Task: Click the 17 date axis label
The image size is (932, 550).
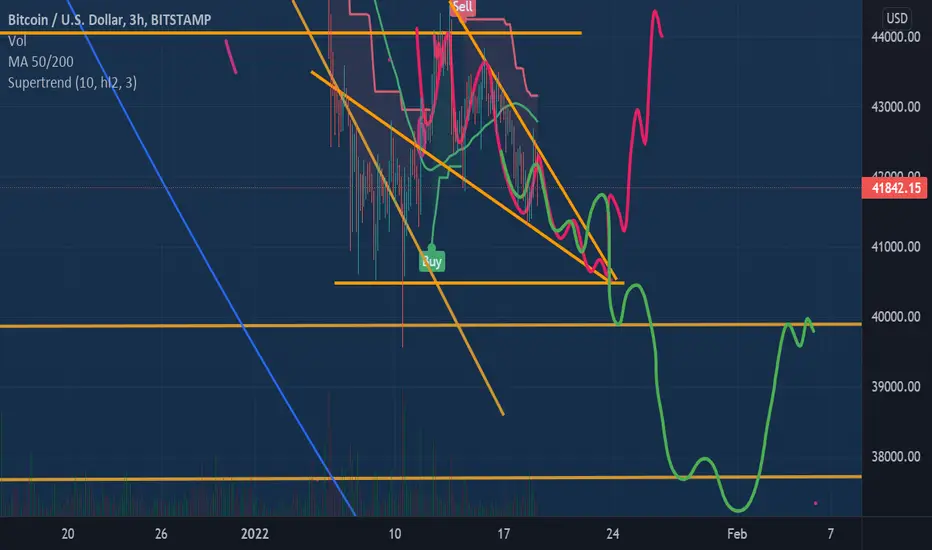Action: coord(503,534)
